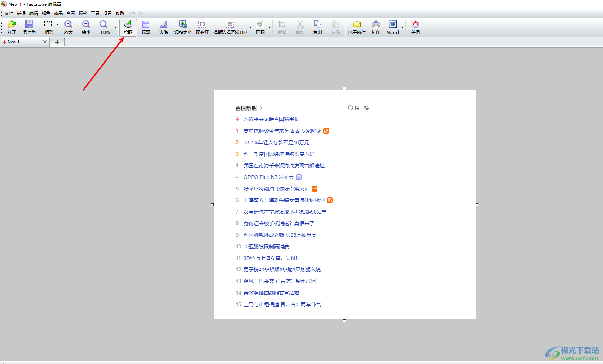Screen dimensions: 603x364
Task: Copy image with 复制 icon
Action: pyautogui.click(x=318, y=27)
